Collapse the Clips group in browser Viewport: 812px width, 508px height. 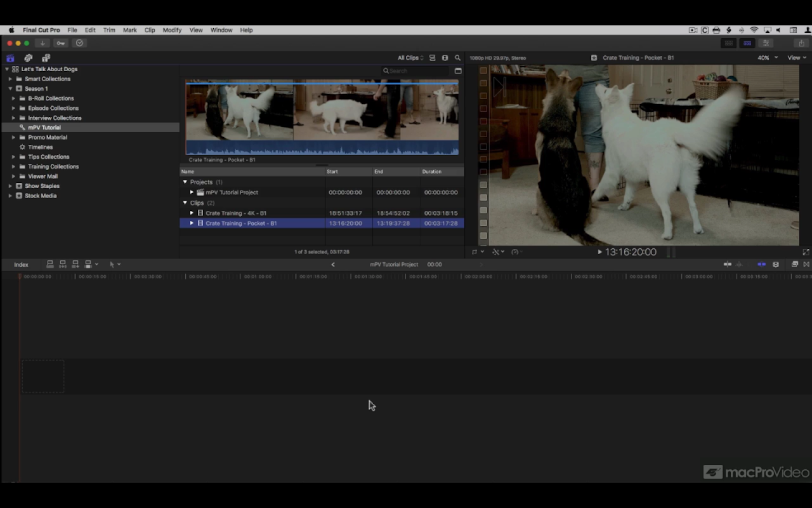point(185,203)
